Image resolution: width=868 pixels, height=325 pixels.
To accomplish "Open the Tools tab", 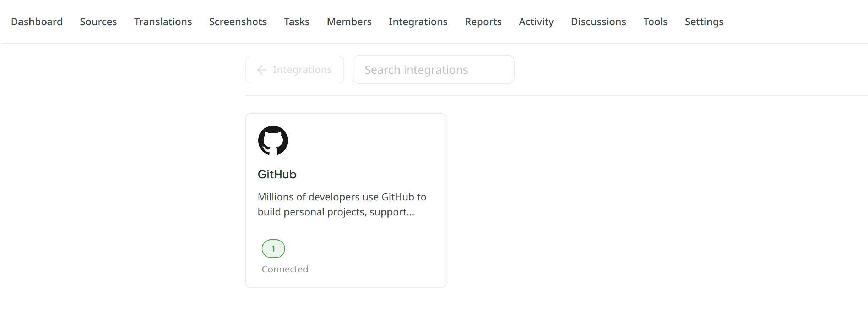I will [655, 22].
